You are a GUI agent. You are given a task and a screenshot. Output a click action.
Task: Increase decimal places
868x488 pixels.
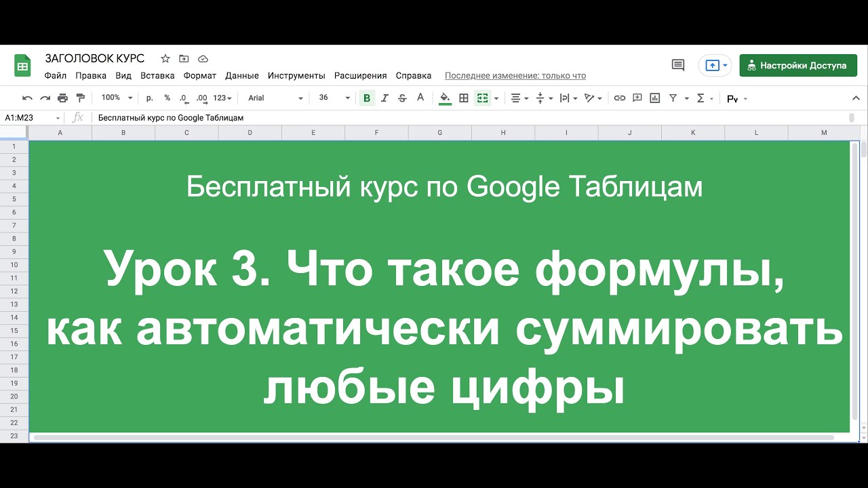coord(201,98)
